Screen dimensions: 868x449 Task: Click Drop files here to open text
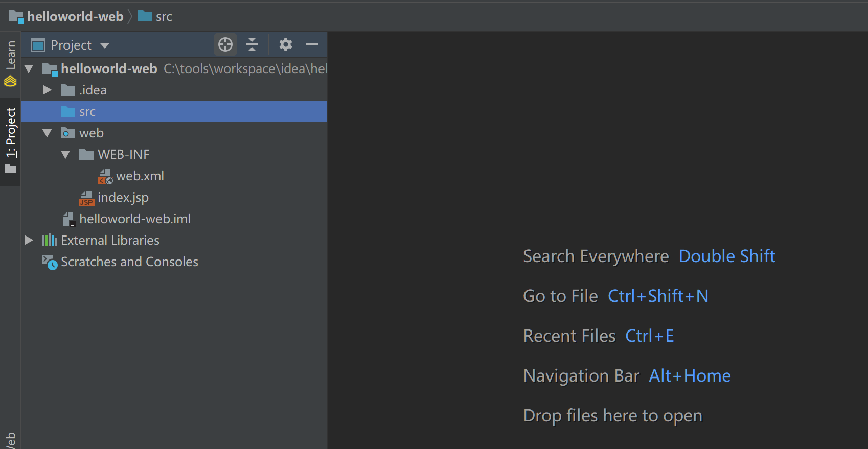[x=613, y=416]
